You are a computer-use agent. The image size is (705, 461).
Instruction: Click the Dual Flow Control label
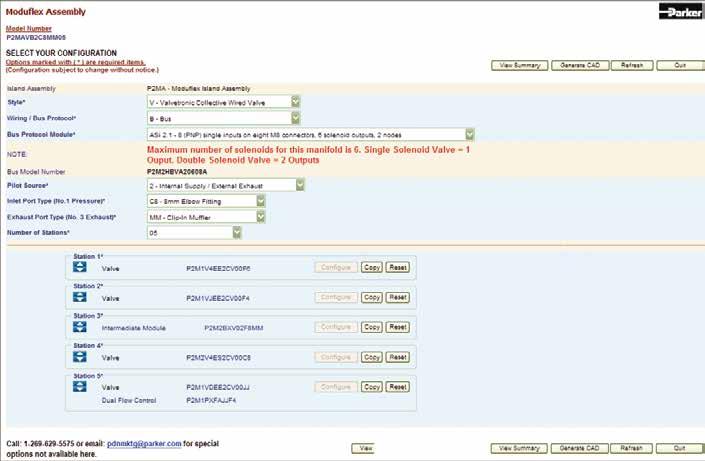pyautogui.click(x=129, y=400)
